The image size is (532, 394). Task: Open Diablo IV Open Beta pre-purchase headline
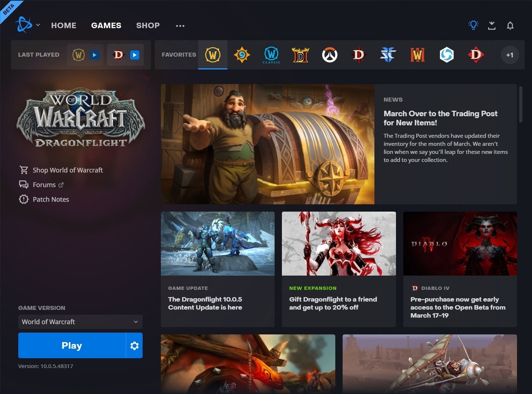(458, 307)
